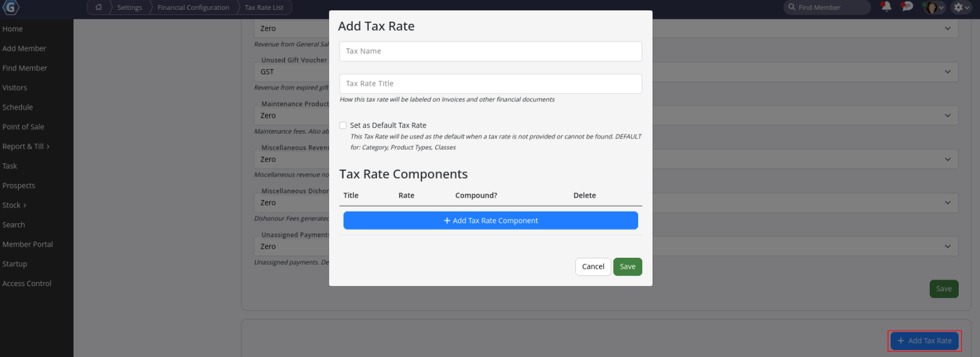Check Set as Default Tax Rate
The image size is (980, 357).
(343, 125)
